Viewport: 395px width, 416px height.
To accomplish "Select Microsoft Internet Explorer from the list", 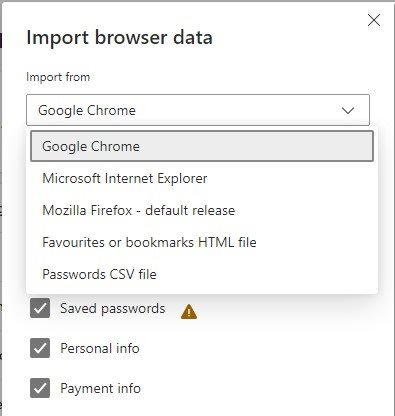I will [x=202, y=178].
